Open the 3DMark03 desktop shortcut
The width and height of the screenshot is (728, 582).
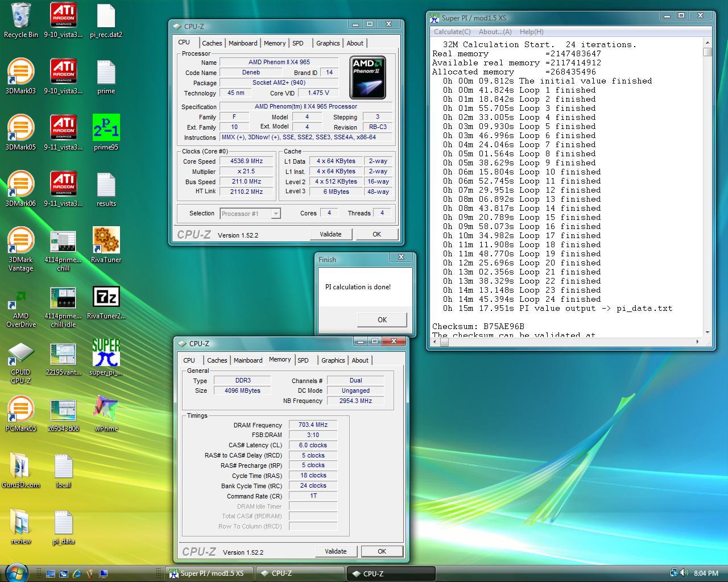(20, 77)
